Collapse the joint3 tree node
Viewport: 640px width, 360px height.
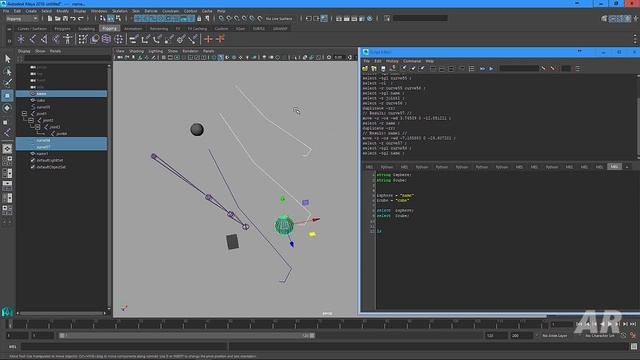point(38,127)
